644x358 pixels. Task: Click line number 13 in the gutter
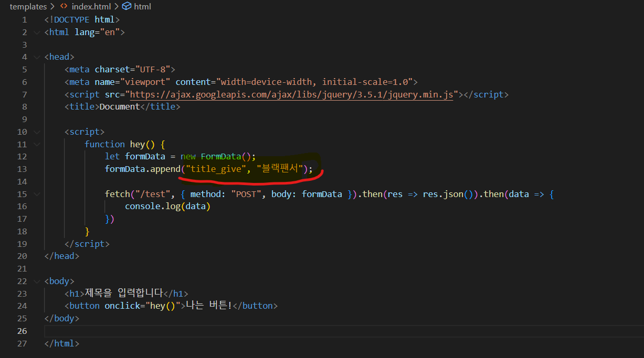(x=22, y=169)
